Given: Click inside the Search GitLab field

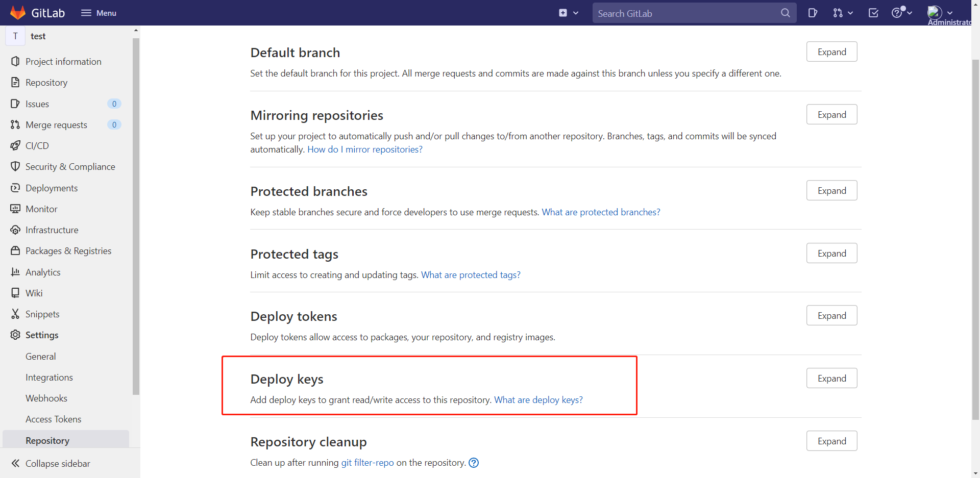Looking at the screenshot, I should point(684,13).
